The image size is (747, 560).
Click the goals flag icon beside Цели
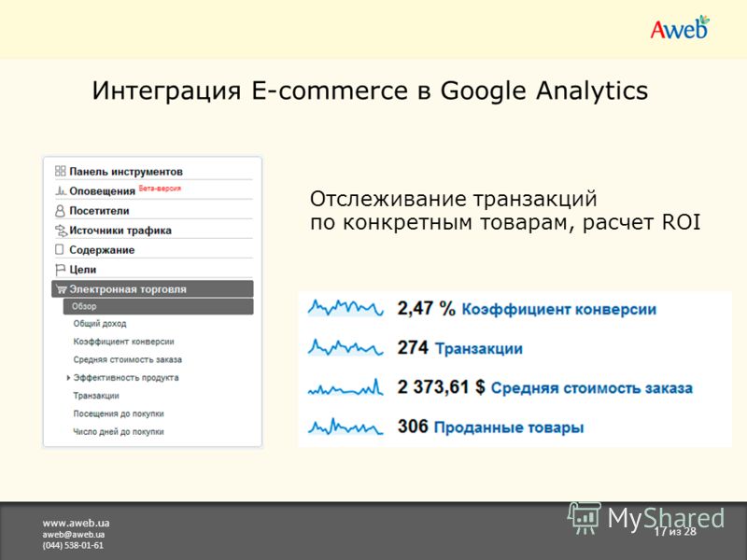[60, 270]
